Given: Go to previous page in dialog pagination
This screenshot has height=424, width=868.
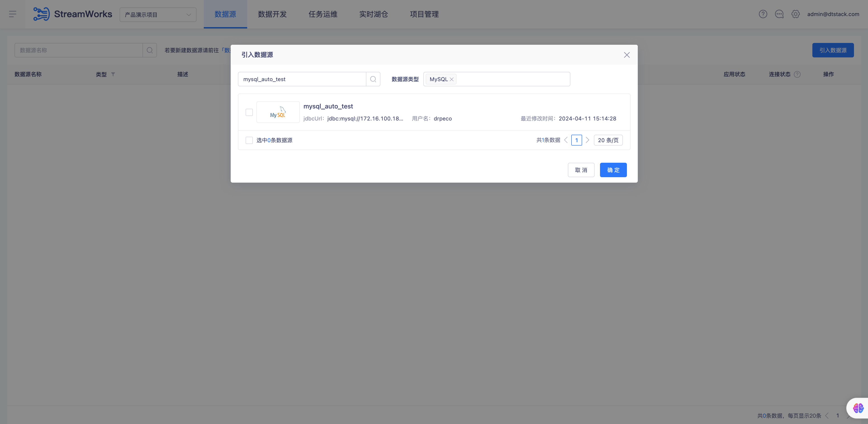Looking at the screenshot, I should pos(566,140).
